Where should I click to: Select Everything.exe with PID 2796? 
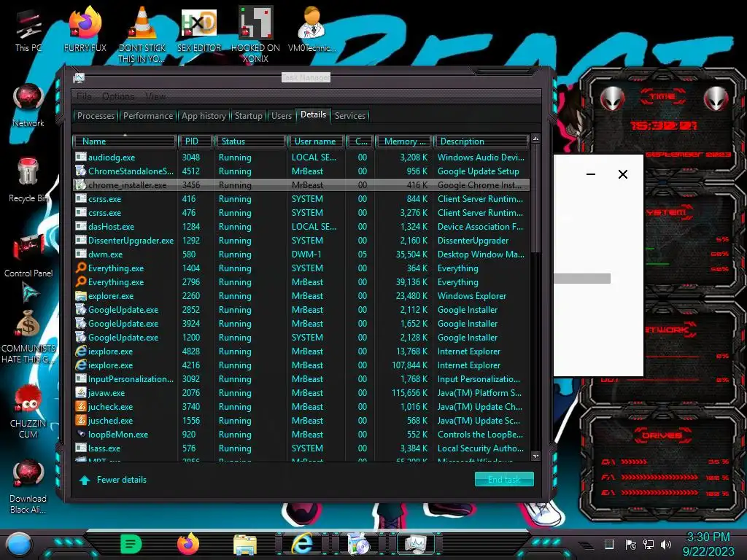[x=301, y=282]
